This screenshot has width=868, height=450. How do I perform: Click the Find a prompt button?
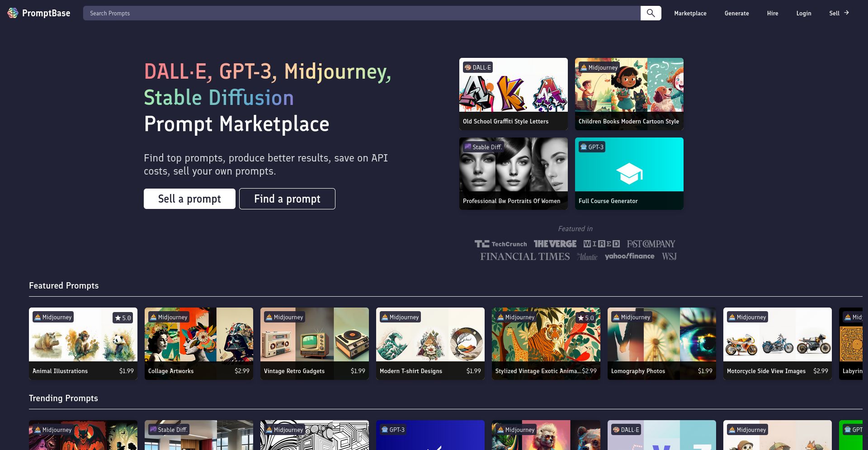tap(287, 199)
